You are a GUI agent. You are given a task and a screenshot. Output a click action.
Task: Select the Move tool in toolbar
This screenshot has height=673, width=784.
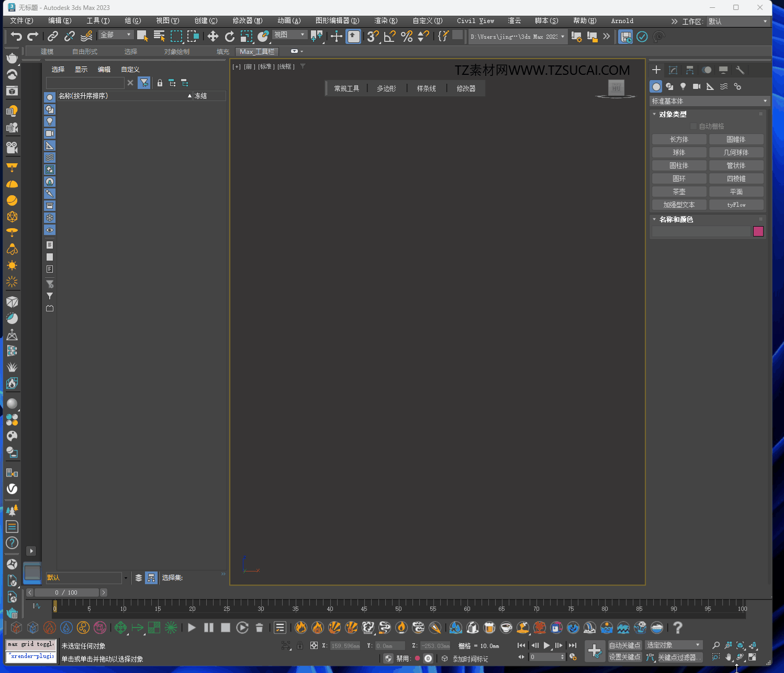(212, 36)
